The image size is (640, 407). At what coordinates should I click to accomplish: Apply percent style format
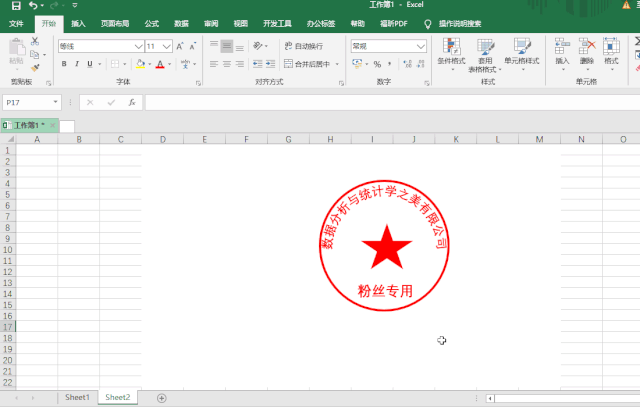pyautogui.click(x=378, y=64)
